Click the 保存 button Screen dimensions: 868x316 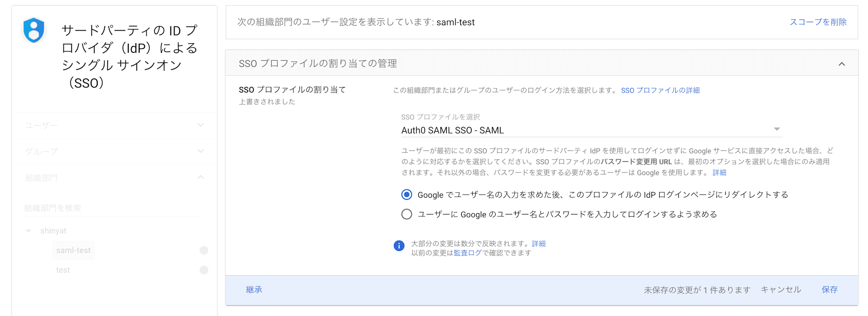point(829,290)
